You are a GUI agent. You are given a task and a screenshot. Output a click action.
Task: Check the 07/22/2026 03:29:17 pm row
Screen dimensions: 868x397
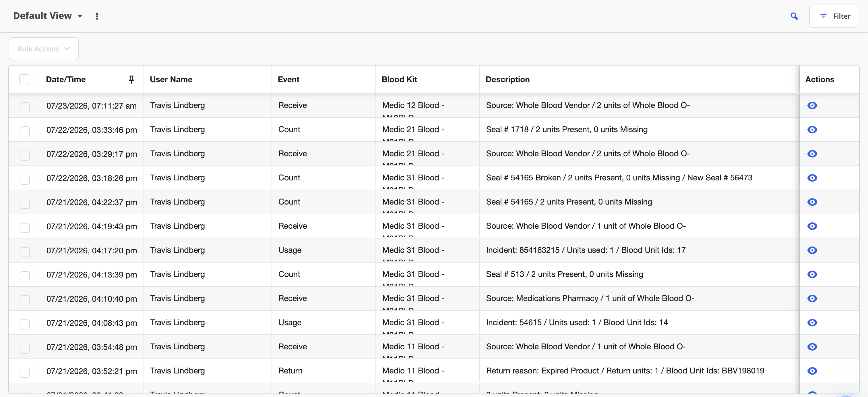(25, 155)
